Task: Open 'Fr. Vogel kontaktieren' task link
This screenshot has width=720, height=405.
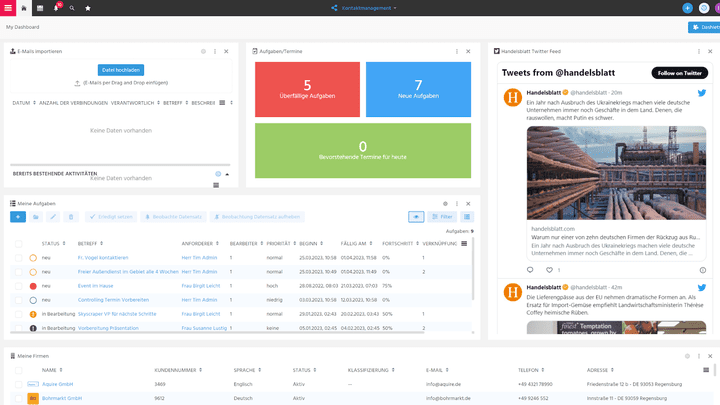Action: pos(103,257)
